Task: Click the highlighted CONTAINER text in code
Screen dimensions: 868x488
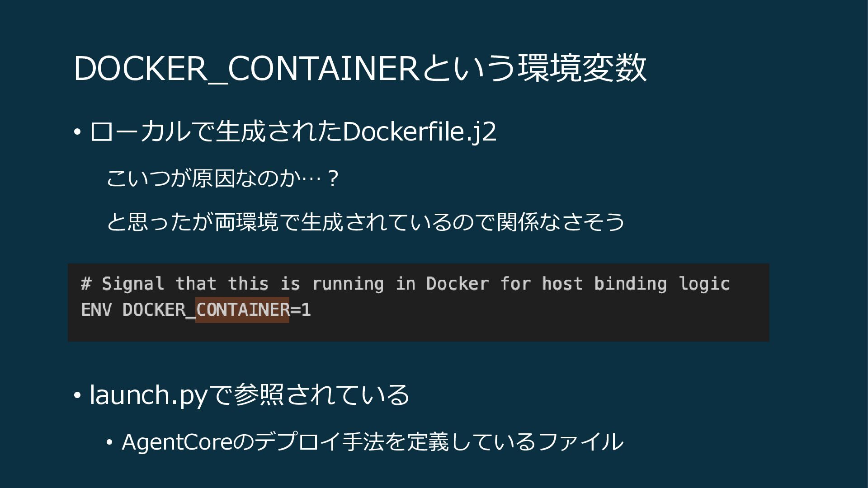Action: coord(243,310)
